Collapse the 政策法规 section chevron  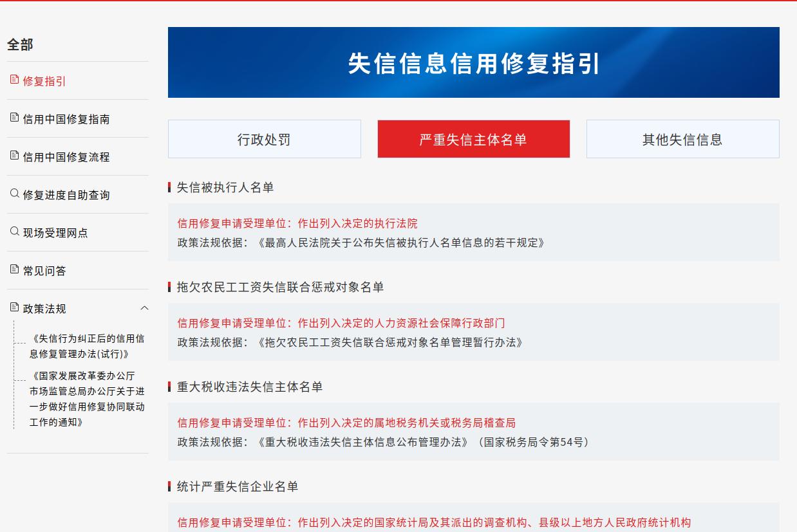click(x=144, y=308)
